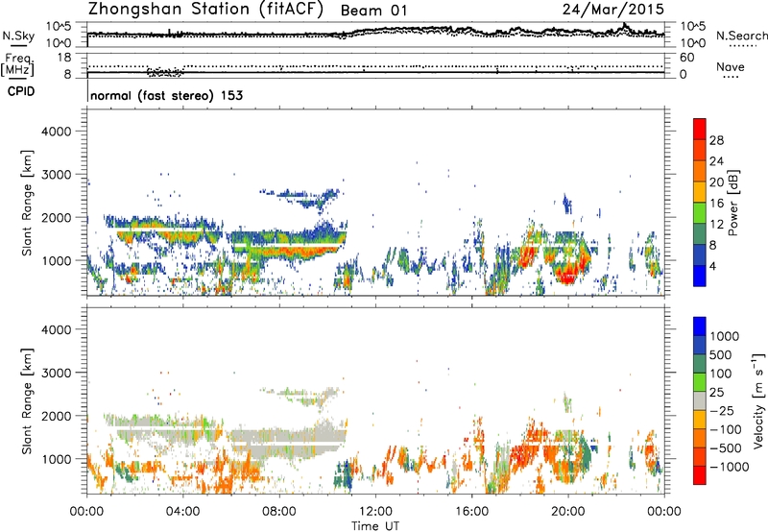Click the blue top of the velocity colorbar
Screen dimensions: 768x532
700,326
